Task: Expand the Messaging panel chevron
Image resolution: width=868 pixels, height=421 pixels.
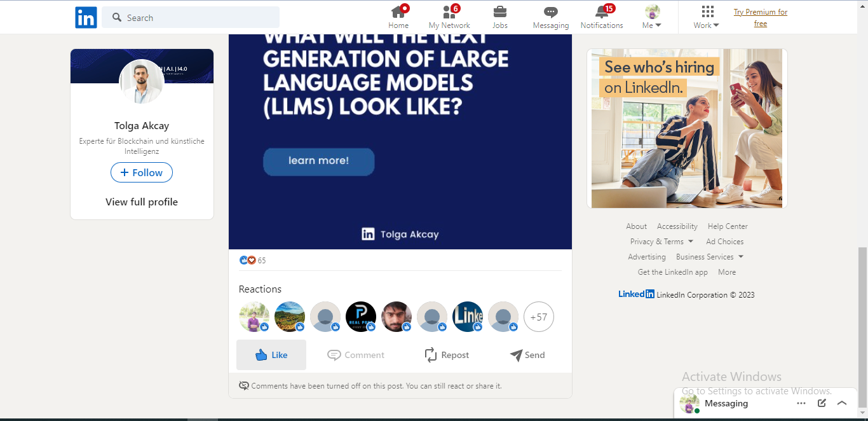Action: tap(842, 403)
